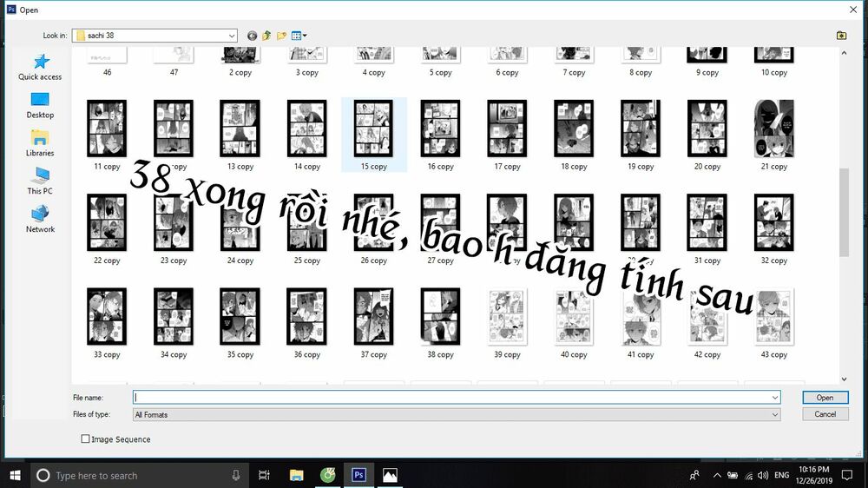Click the Cancel button

pos(825,414)
